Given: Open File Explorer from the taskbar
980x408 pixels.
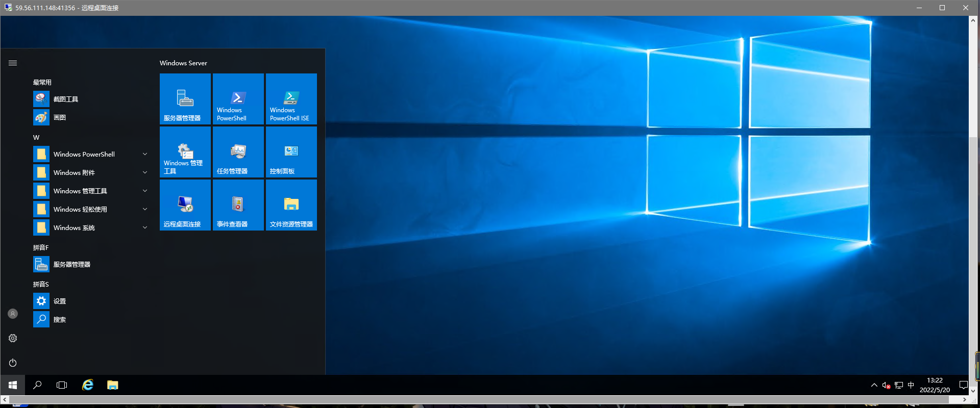Looking at the screenshot, I should point(112,385).
